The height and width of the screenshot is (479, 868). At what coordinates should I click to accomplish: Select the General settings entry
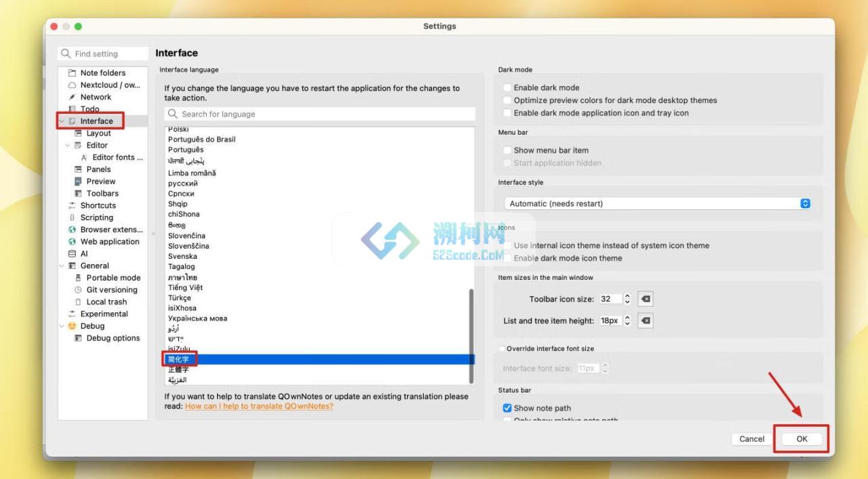click(94, 266)
